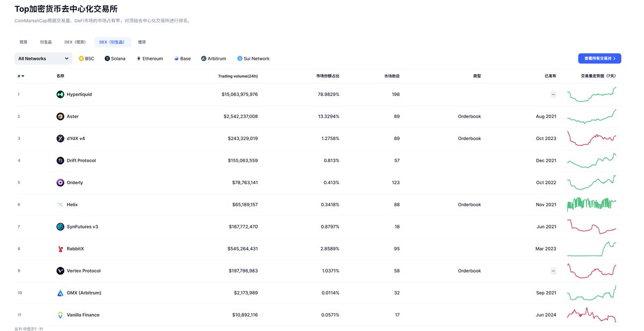
Task: View Orderly's 7-day volume chart
Action: click(x=592, y=182)
